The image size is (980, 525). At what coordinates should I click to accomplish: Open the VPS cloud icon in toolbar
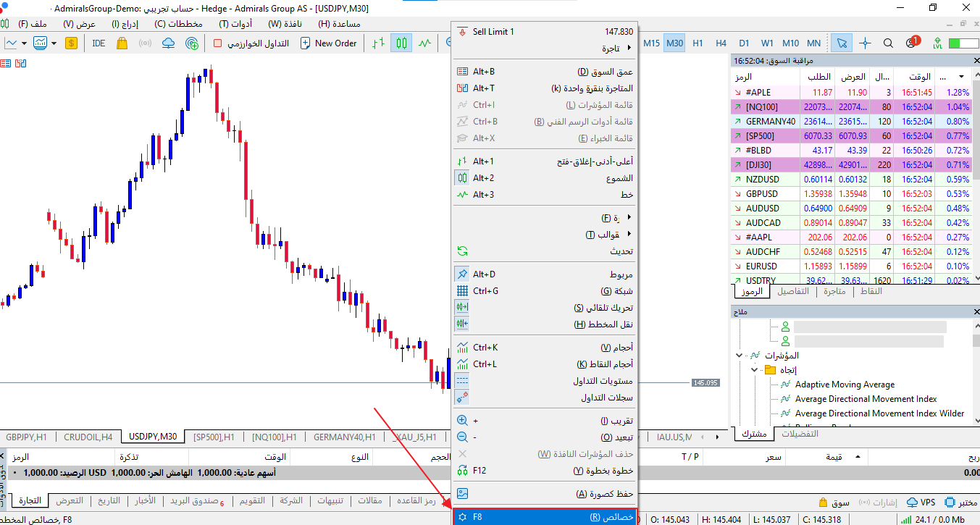tap(168, 43)
